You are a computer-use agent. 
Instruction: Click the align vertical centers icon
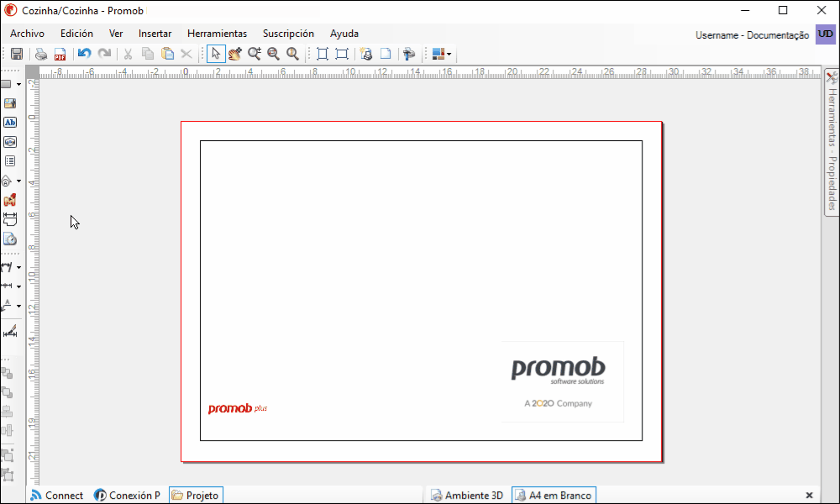tap(7, 412)
